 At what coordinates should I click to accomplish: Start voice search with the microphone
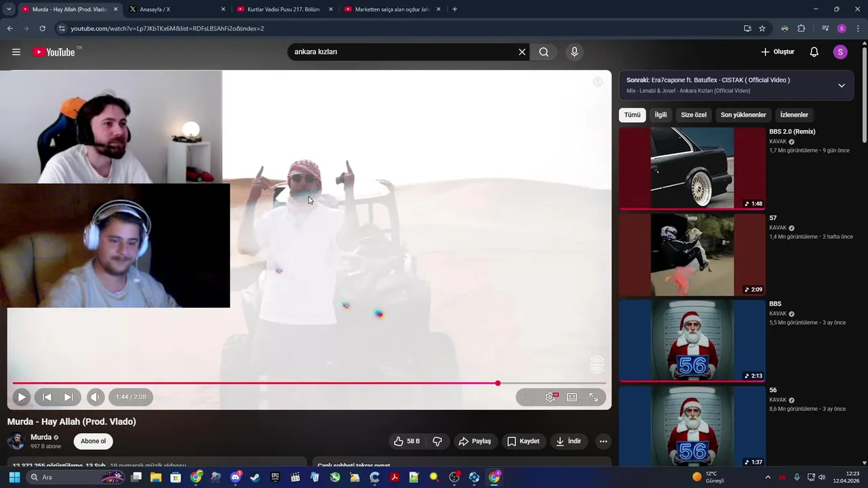click(x=574, y=52)
